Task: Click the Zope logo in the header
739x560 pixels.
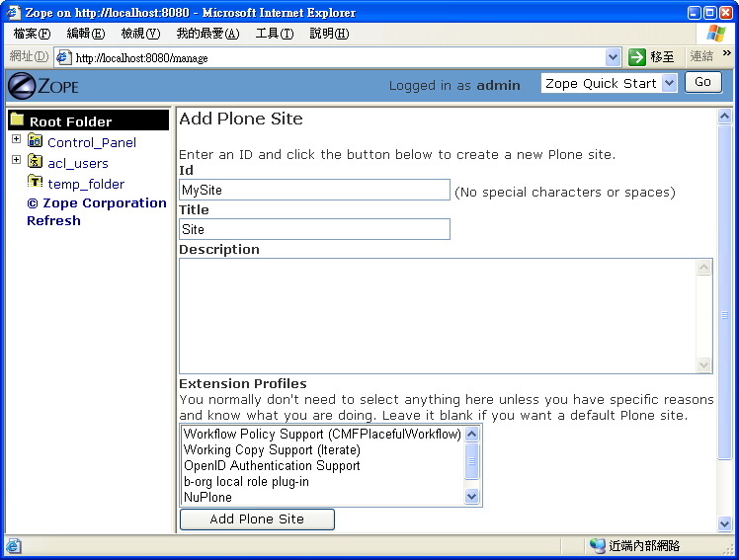Action: [x=43, y=86]
